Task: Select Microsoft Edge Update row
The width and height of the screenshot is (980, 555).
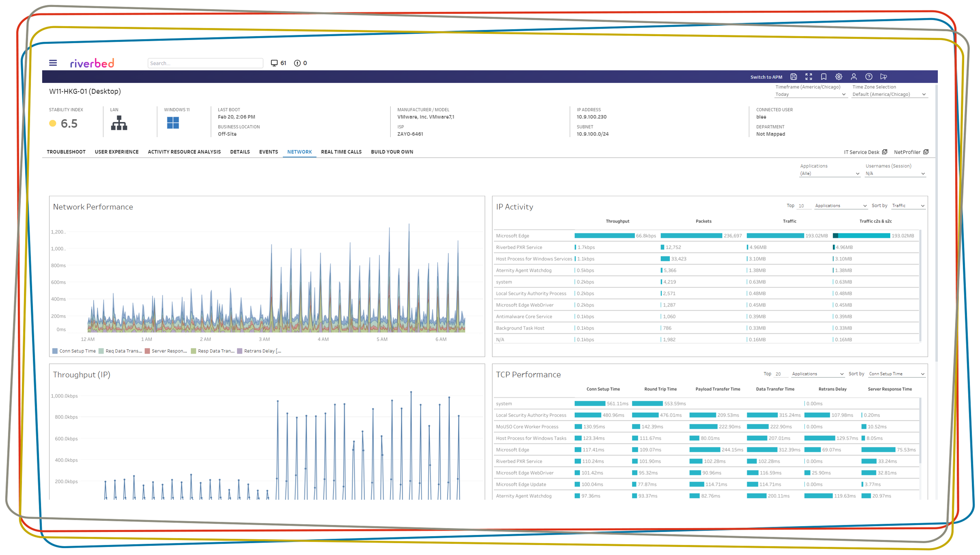Action: pos(706,485)
